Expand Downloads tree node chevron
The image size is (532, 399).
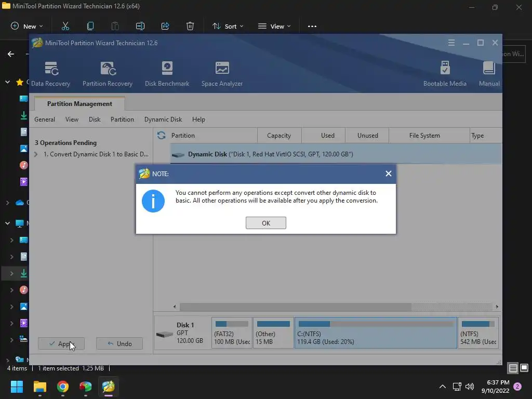pos(11,273)
